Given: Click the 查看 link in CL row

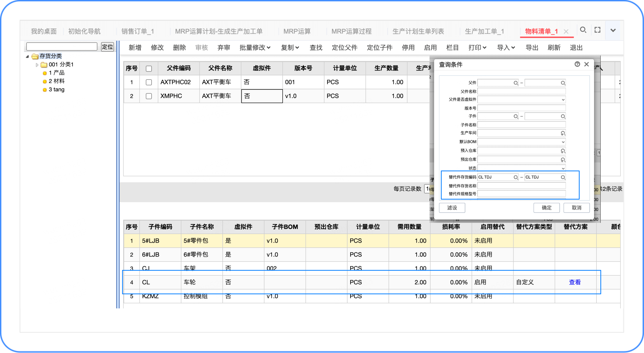Looking at the screenshot, I should pos(574,282).
